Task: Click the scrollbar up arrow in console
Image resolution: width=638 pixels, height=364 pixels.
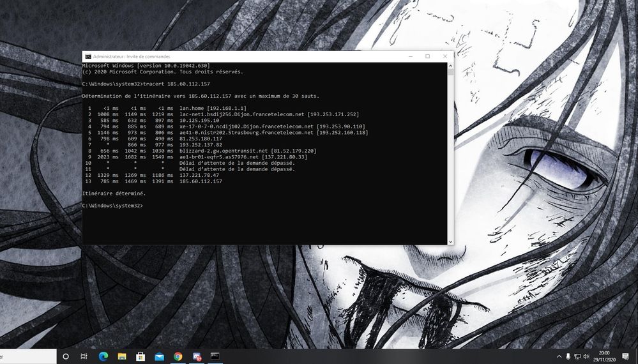Action: [451, 64]
